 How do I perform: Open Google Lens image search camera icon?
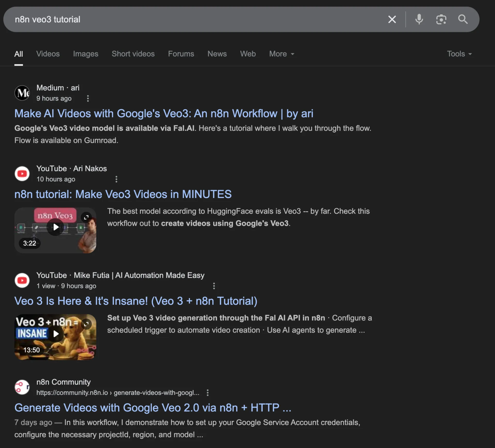(441, 19)
